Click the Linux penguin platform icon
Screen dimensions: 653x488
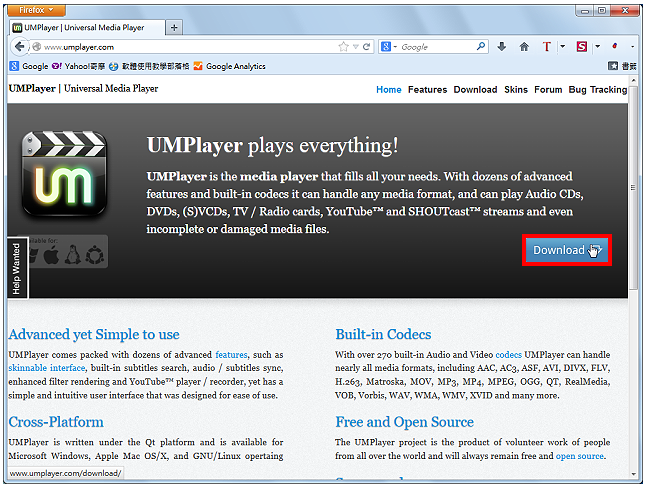(73, 254)
